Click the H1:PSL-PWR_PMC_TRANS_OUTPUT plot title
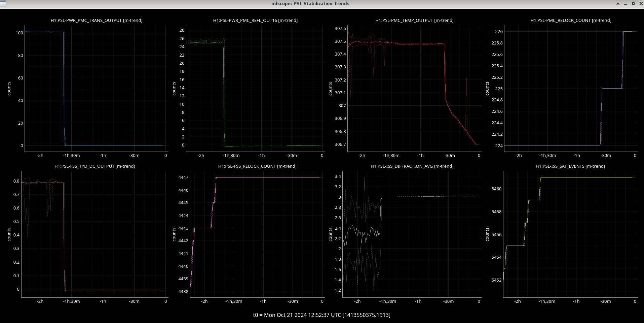644x323 pixels. (97, 20)
